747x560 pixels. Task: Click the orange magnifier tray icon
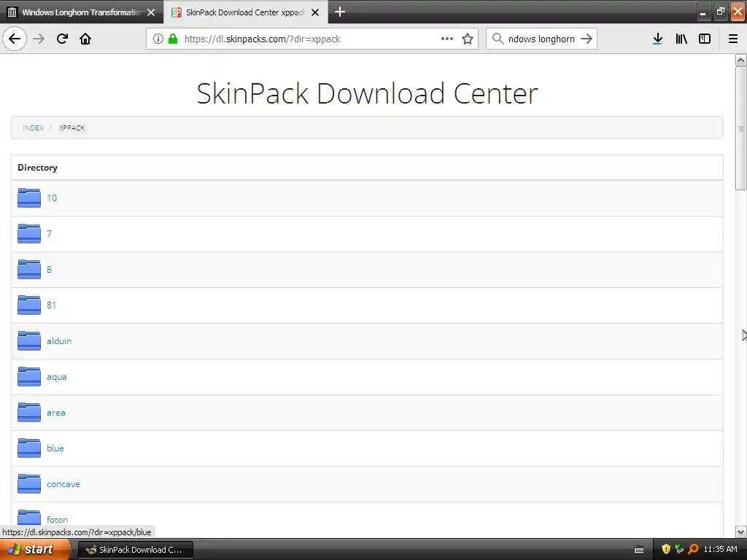[693, 550]
